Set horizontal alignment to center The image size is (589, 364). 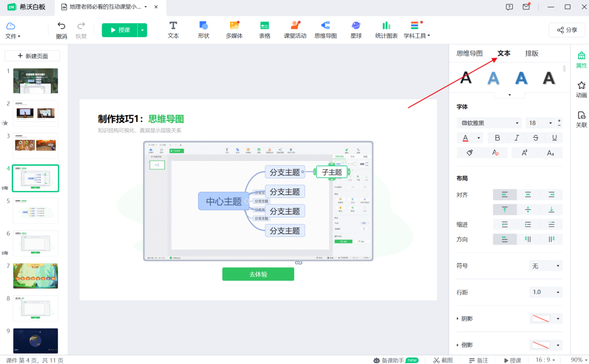(528, 195)
